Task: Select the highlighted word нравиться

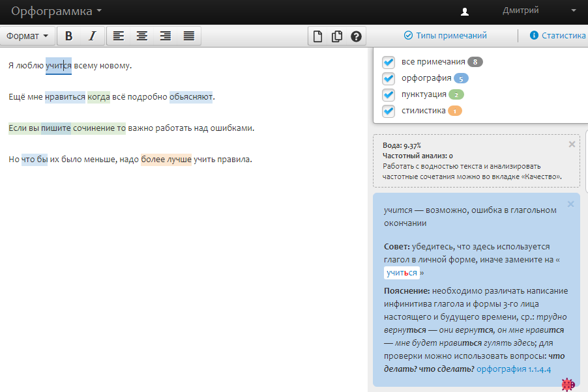Action: [x=65, y=97]
